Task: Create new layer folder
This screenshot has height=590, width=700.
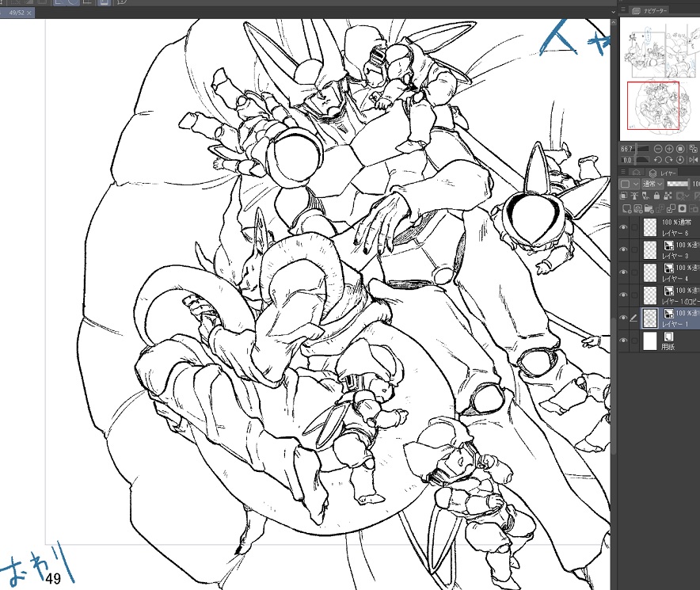Action: pyautogui.click(x=649, y=208)
